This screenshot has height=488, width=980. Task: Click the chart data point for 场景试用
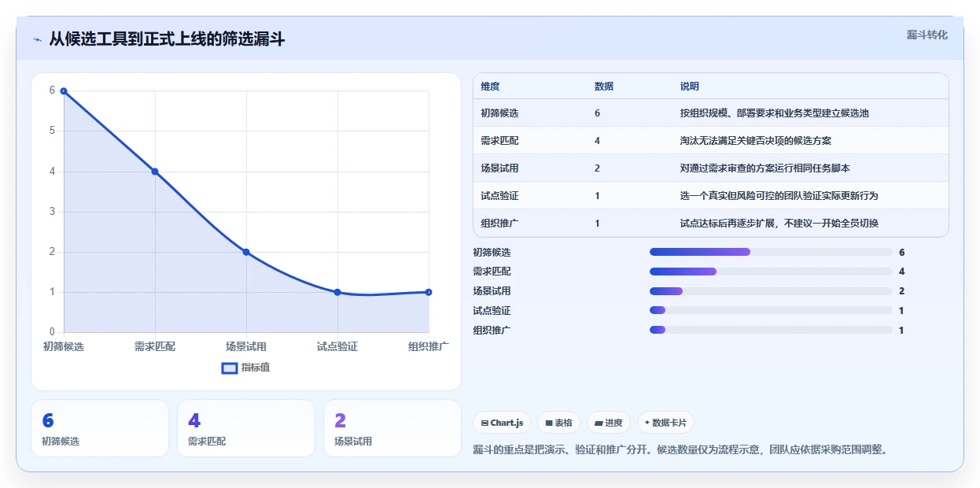click(246, 252)
